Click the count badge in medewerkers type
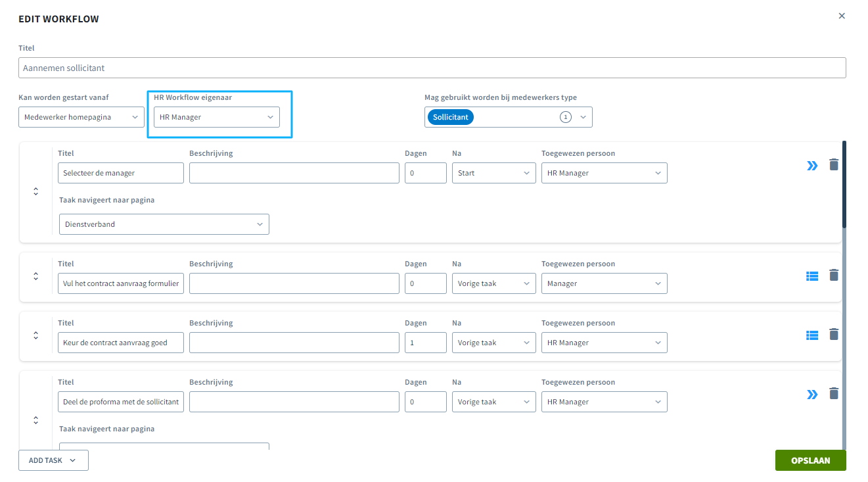 tap(566, 117)
